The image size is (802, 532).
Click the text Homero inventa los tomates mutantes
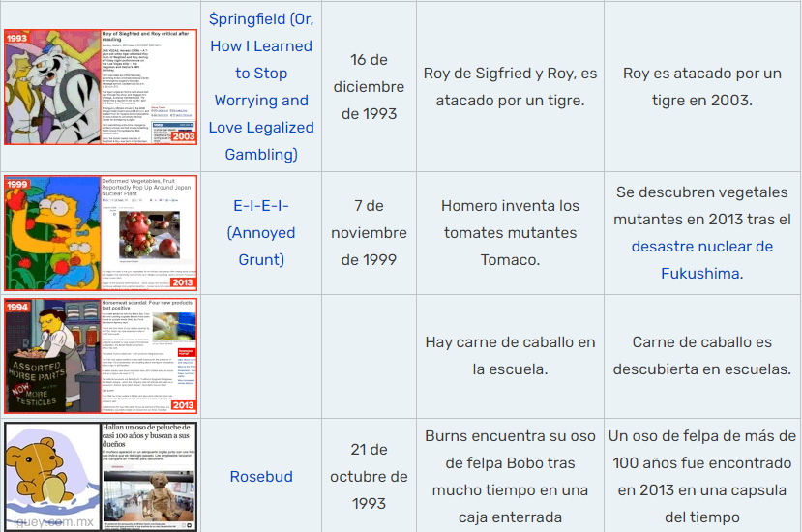[x=510, y=232]
